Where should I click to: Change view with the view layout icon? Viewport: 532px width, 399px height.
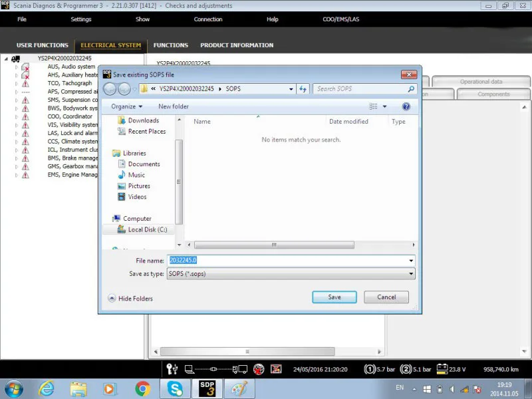(373, 106)
